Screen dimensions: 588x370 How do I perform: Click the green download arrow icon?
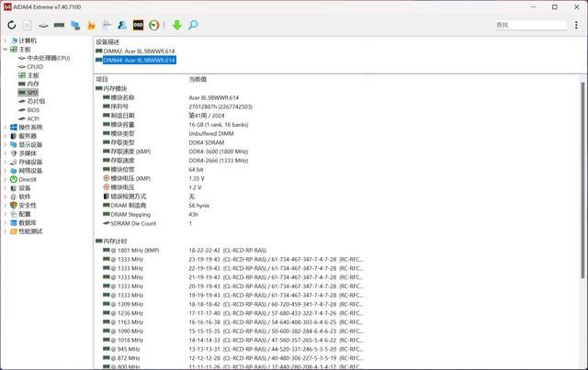coord(177,26)
